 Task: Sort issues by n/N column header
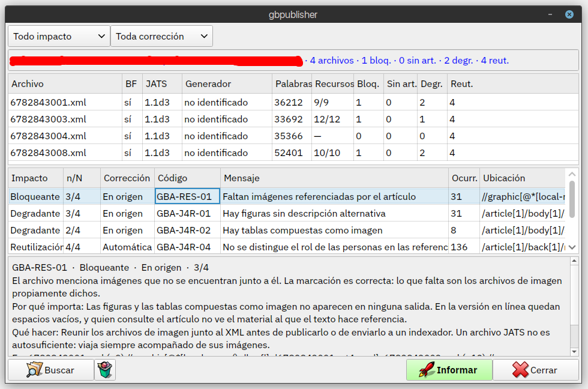click(x=82, y=178)
